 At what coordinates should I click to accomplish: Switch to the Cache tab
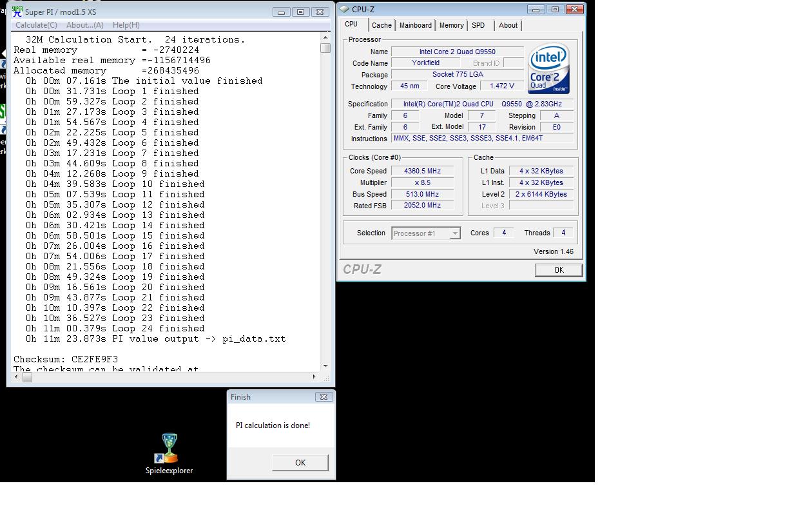click(x=382, y=25)
